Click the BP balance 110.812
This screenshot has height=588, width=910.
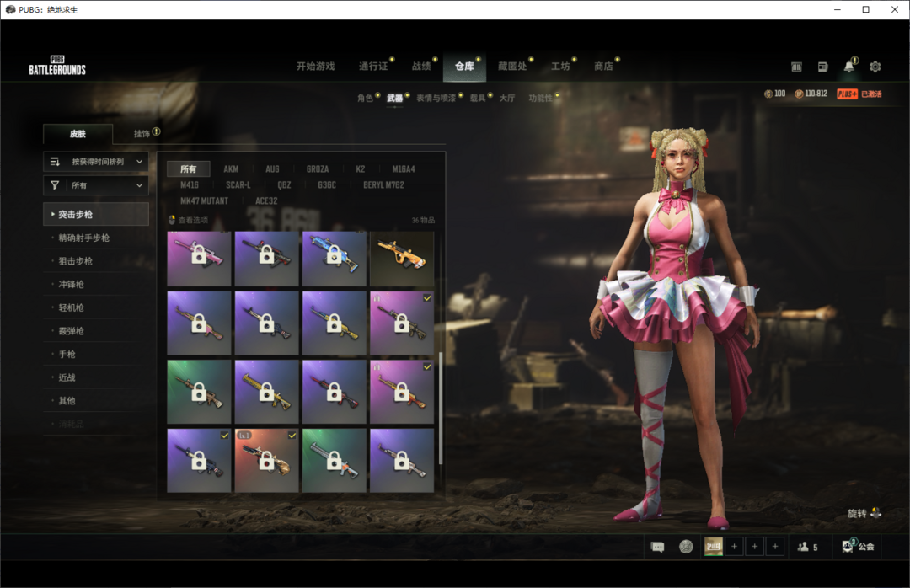point(811,94)
